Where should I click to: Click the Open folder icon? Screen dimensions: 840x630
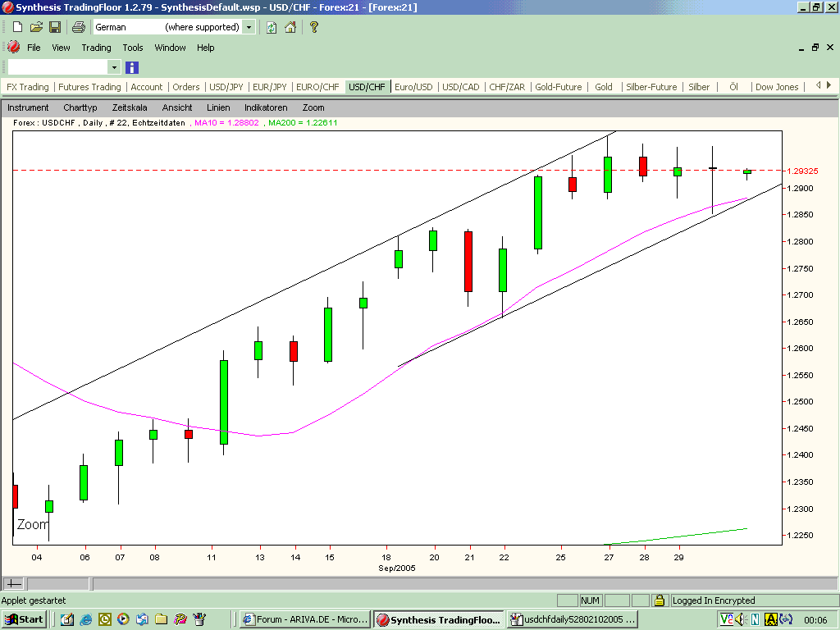(36, 27)
